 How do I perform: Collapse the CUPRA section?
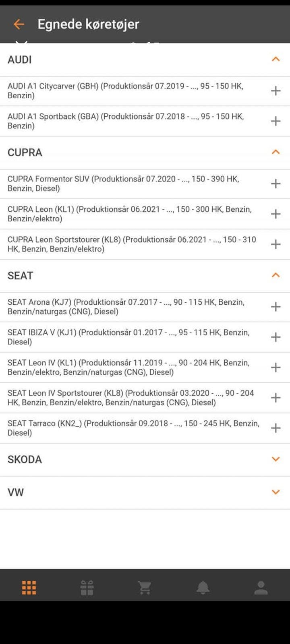(275, 153)
